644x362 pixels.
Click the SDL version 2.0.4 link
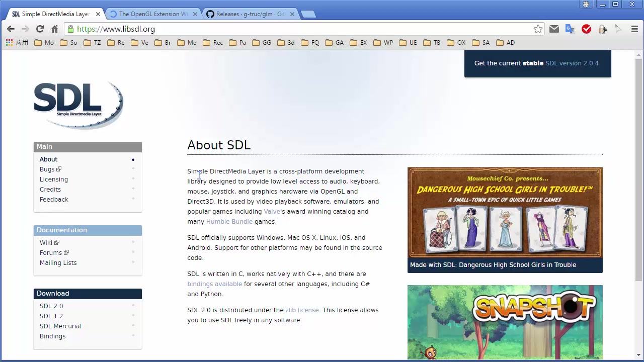click(x=572, y=63)
